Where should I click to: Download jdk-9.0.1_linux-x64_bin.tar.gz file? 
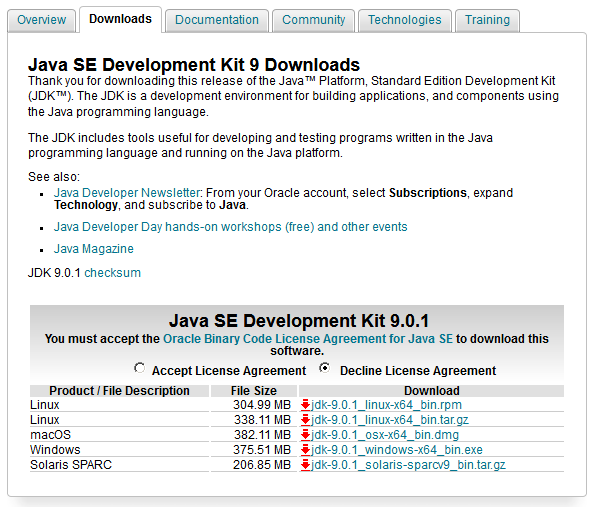tap(390, 420)
